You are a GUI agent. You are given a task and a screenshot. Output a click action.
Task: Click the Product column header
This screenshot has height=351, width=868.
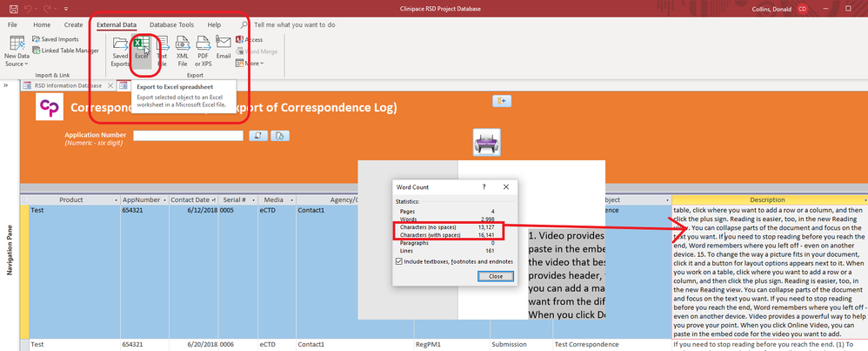[70, 200]
